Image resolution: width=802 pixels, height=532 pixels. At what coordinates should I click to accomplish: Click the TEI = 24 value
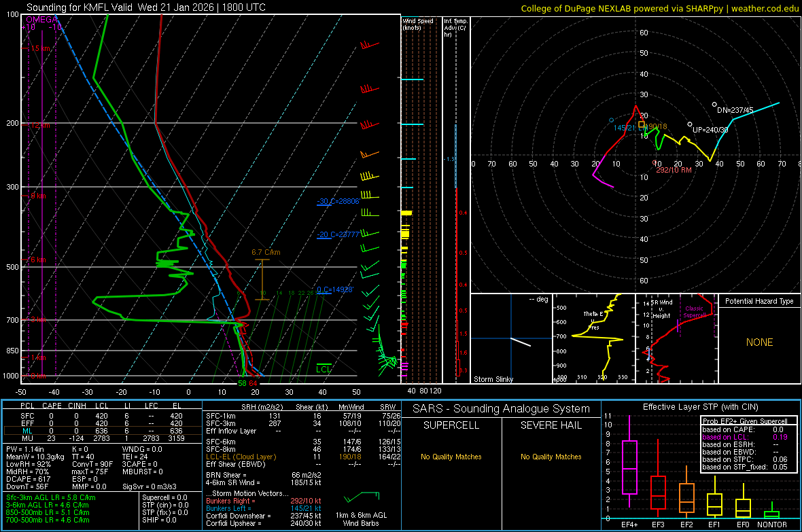(135, 457)
